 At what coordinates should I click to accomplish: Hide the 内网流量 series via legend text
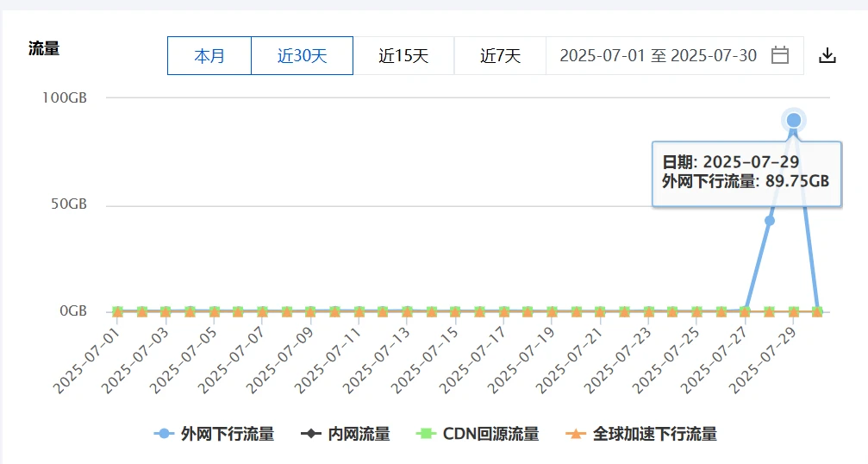pos(359,434)
